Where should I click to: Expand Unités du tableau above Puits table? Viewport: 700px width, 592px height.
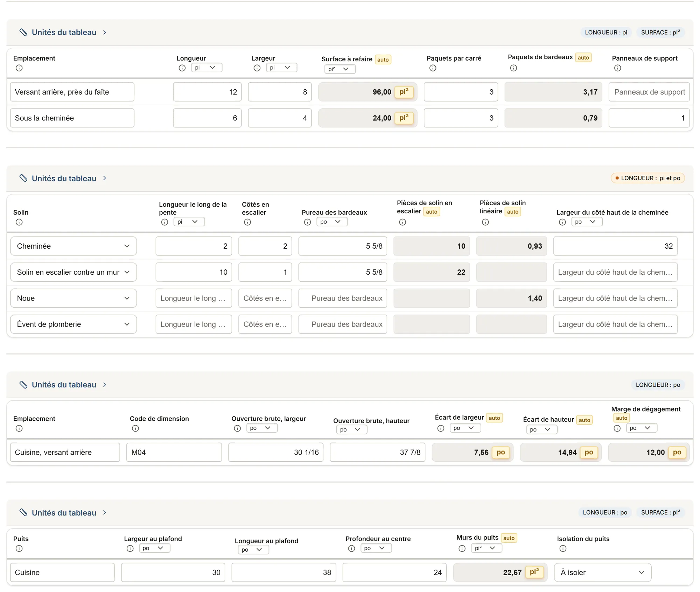click(63, 512)
